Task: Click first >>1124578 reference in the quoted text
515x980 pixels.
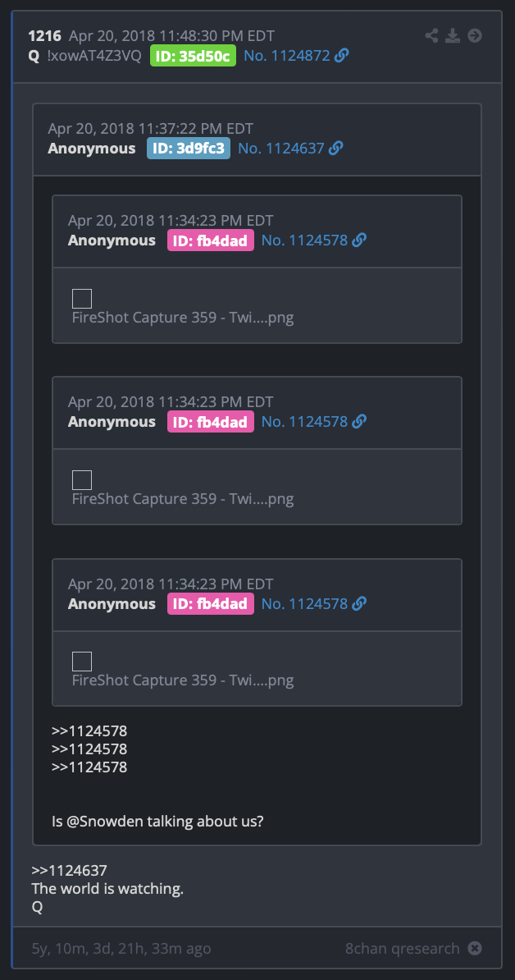Action: coord(89,730)
